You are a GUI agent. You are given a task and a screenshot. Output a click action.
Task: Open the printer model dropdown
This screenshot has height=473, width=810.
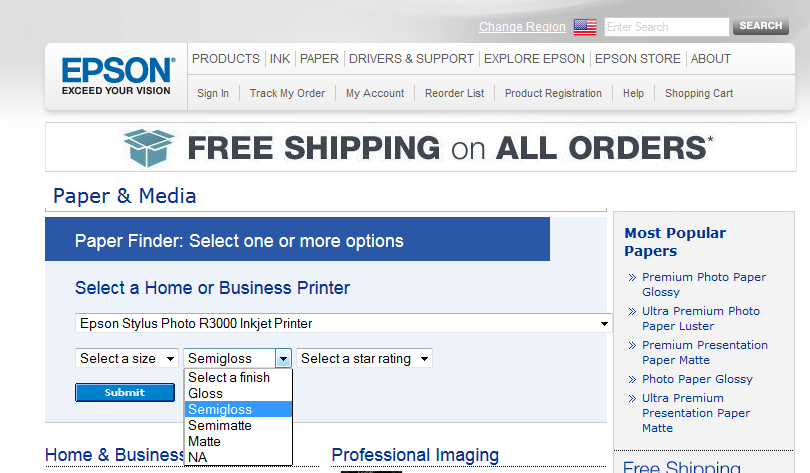click(344, 323)
